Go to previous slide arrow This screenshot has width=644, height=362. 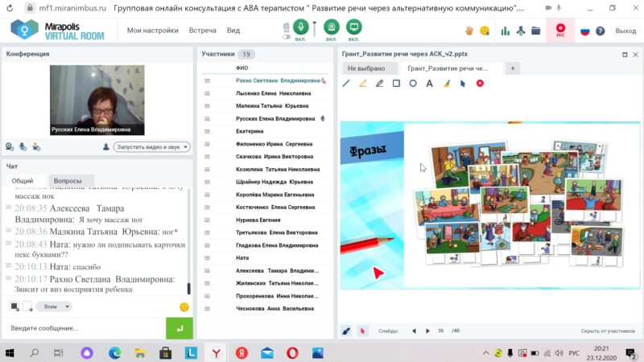pyautogui.click(x=414, y=331)
